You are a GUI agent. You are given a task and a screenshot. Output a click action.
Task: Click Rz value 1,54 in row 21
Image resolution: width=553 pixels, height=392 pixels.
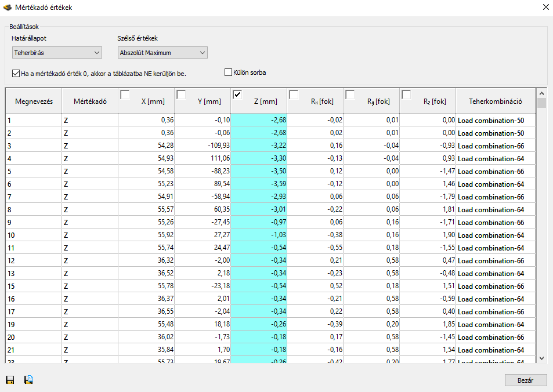428,350
